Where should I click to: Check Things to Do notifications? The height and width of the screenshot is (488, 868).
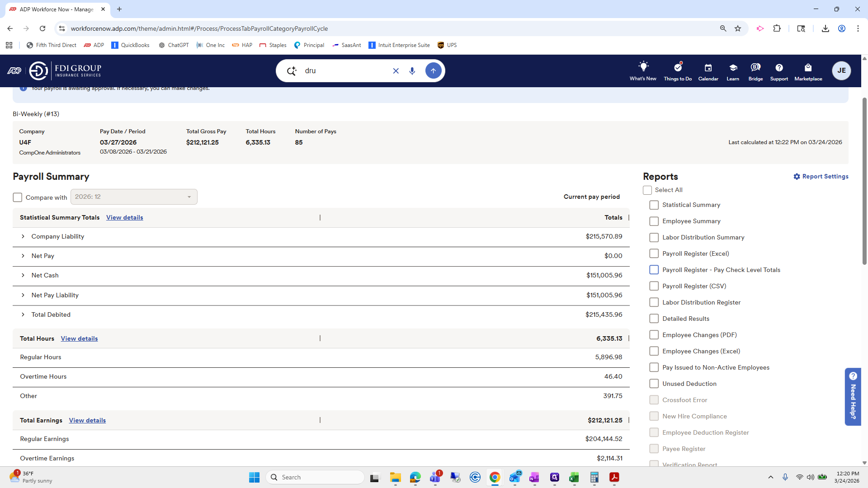coord(677,70)
